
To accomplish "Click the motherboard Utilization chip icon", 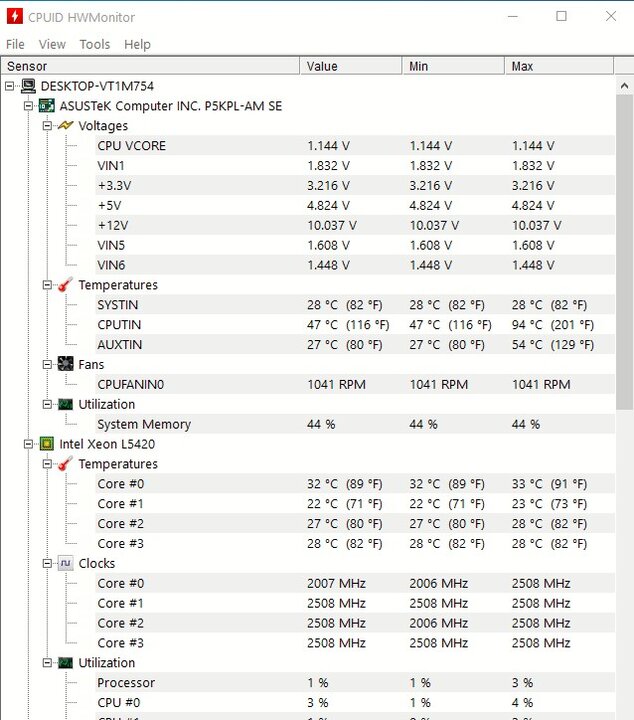I will 66,404.
